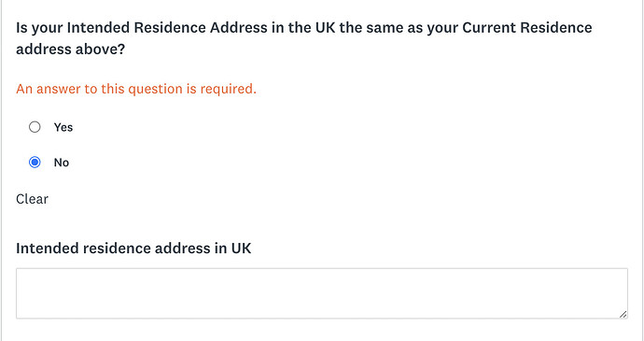The image size is (644, 341).
Task: Click the word Clear below radio options
Action: (32, 199)
